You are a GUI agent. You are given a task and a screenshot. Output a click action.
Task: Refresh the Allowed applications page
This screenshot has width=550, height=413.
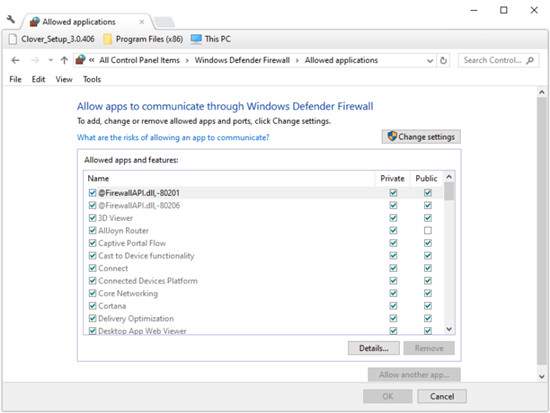click(x=443, y=60)
